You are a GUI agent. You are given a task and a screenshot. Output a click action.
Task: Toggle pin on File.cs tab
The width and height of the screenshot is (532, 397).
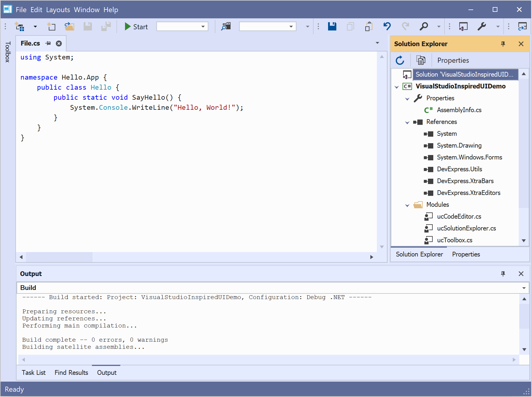click(48, 43)
